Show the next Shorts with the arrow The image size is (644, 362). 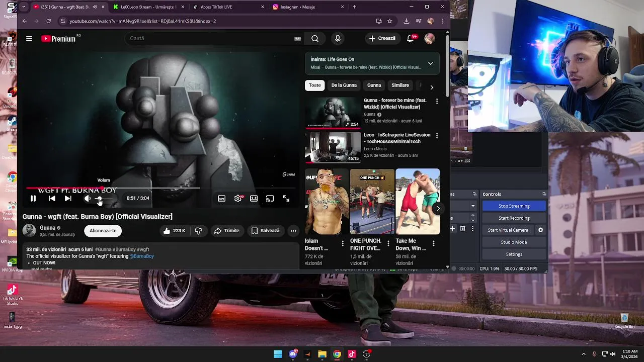tap(438, 208)
